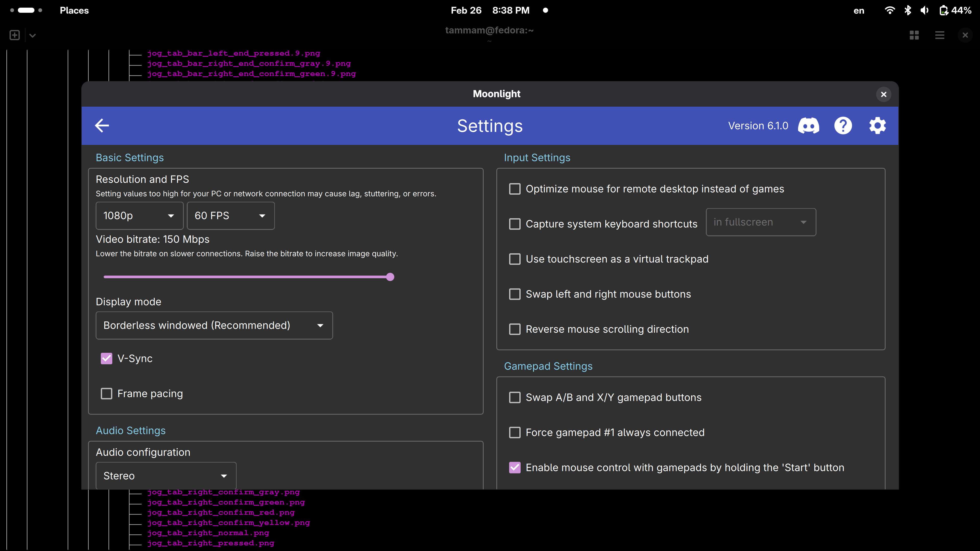The width and height of the screenshot is (980, 551).
Task: Open the Places menu
Action: (74, 10)
